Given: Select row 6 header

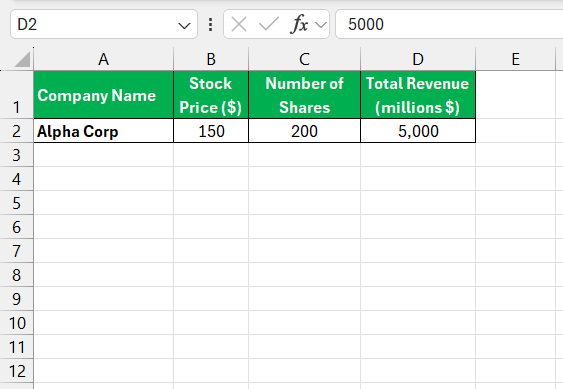Looking at the screenshot, I should click(x=17, y=227).
